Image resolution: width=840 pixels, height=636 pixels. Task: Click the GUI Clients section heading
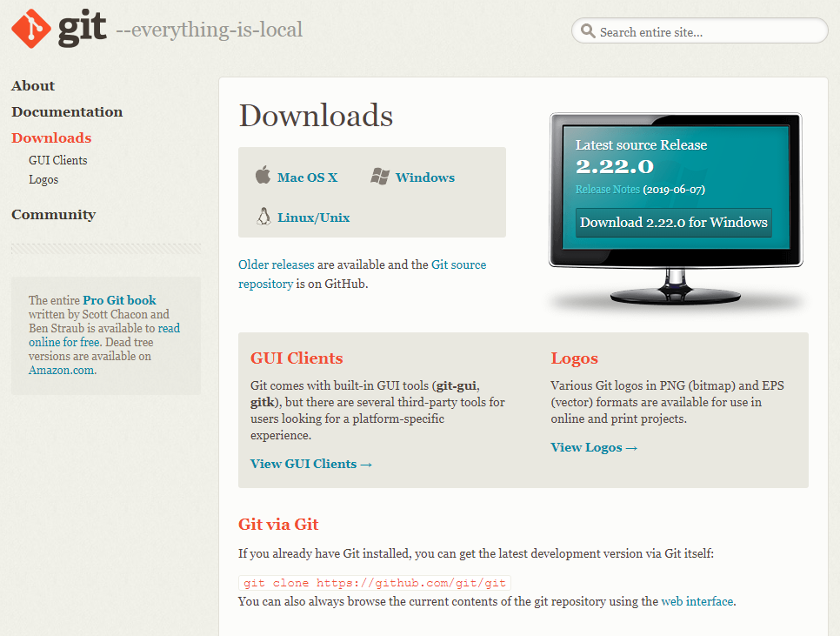click(x=297, y=358)
